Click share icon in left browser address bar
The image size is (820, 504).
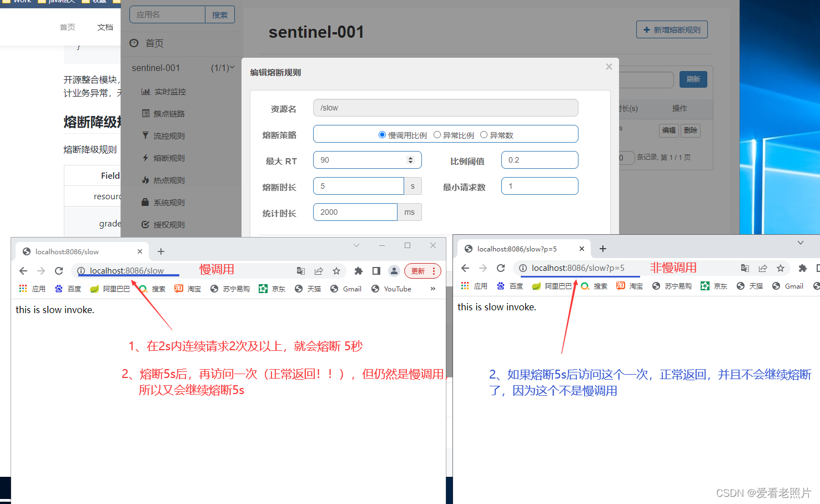point(319,271)
